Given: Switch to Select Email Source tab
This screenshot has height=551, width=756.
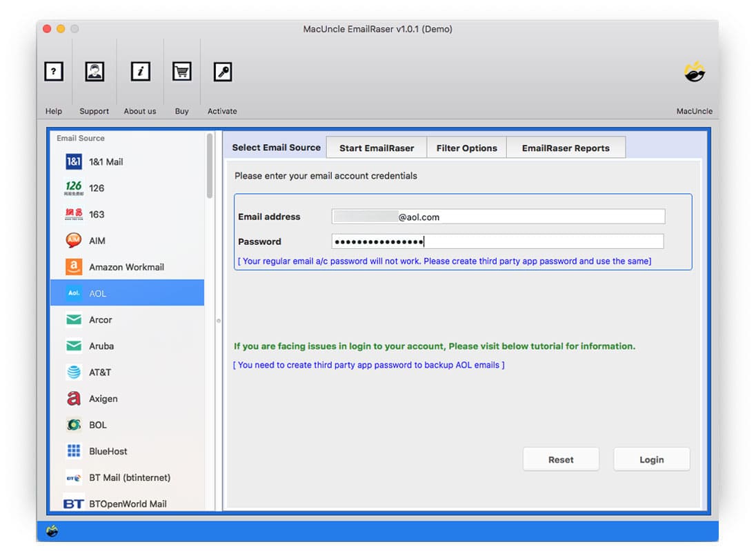Looking at the screenshot, I should 277,148.
